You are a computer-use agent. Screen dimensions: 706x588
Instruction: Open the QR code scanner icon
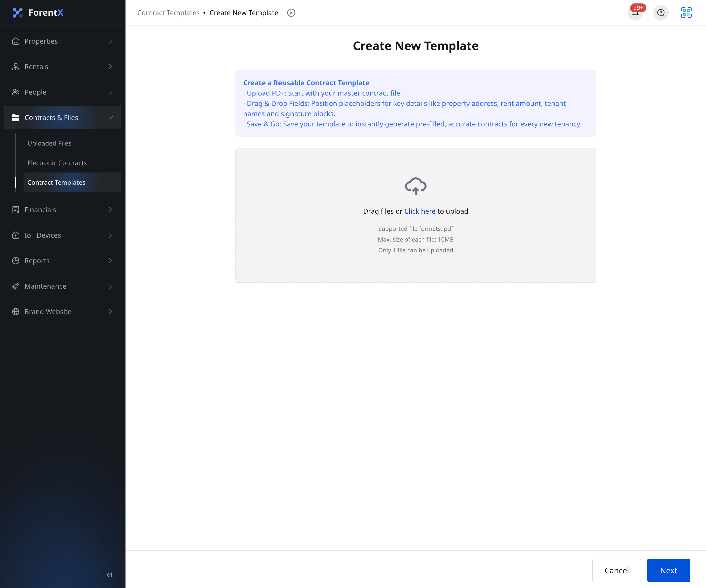click(x=686, y=13)
